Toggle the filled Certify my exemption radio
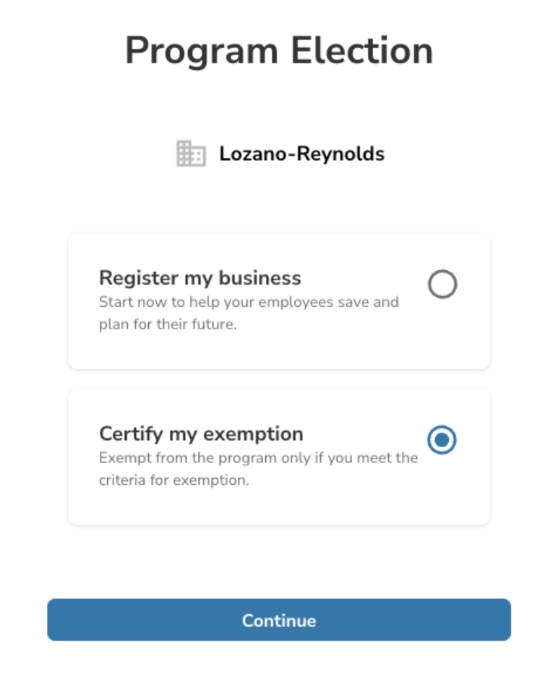The width and height of the screenshot is (557, 679). click(x=442, y=440)
